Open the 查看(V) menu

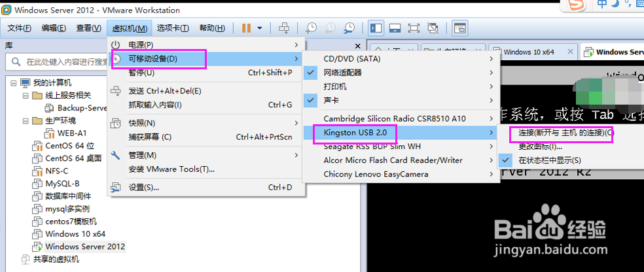point(88,28)
